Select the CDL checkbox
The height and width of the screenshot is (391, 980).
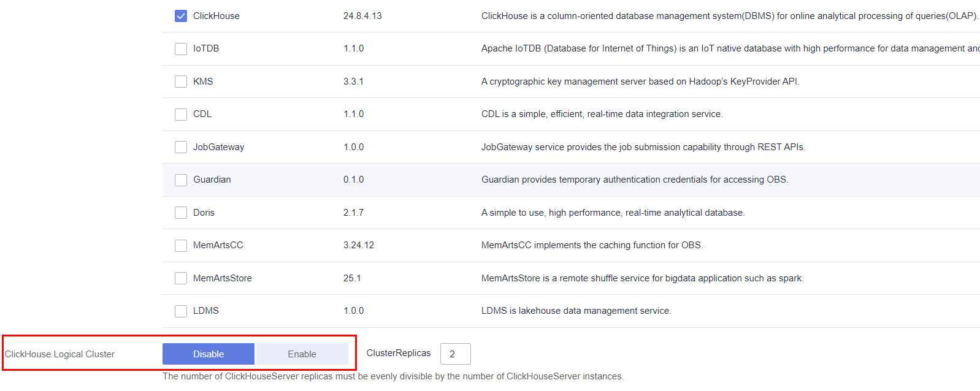(181, 115)
